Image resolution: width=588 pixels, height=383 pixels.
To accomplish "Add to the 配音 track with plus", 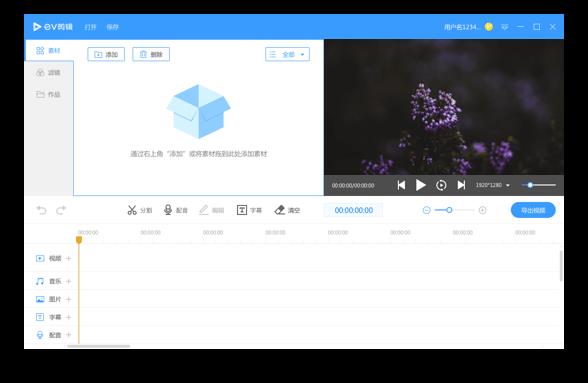I will click(69, 335).
